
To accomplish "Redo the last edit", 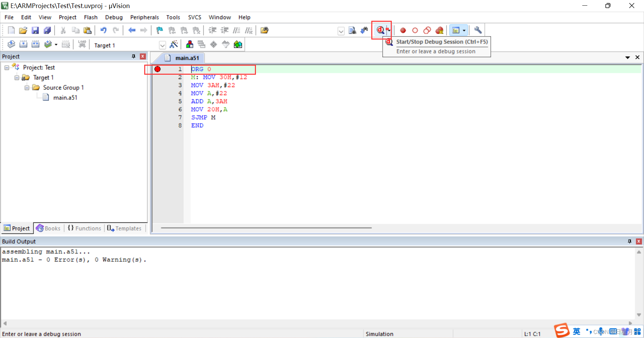I will (116, 30).
